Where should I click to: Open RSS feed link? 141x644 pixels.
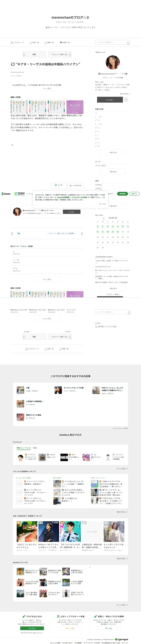tap(98, 323)
